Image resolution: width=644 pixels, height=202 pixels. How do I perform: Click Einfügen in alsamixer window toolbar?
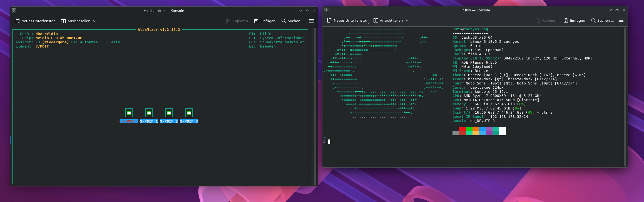coord(265,21)
